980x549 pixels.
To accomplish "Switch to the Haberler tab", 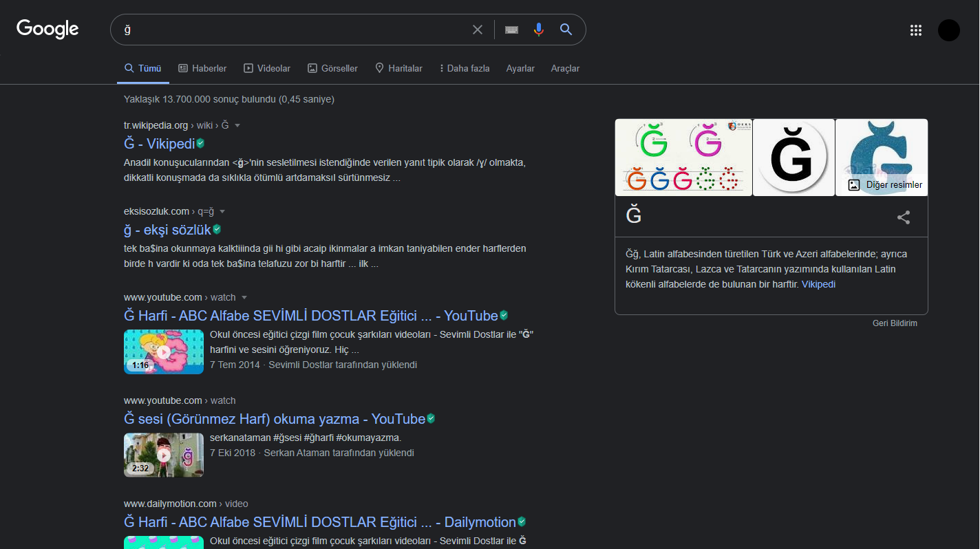I will tap(202, 68).
